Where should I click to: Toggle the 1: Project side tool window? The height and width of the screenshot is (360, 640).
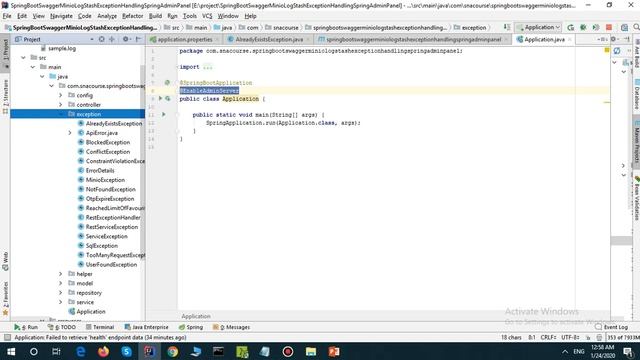point(5,53)
